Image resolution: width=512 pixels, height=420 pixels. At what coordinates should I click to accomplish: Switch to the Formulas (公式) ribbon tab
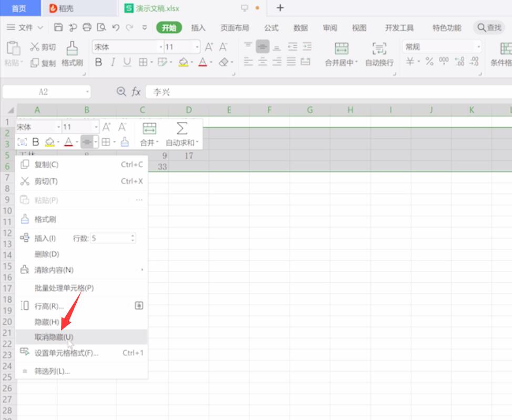point(271,28)
